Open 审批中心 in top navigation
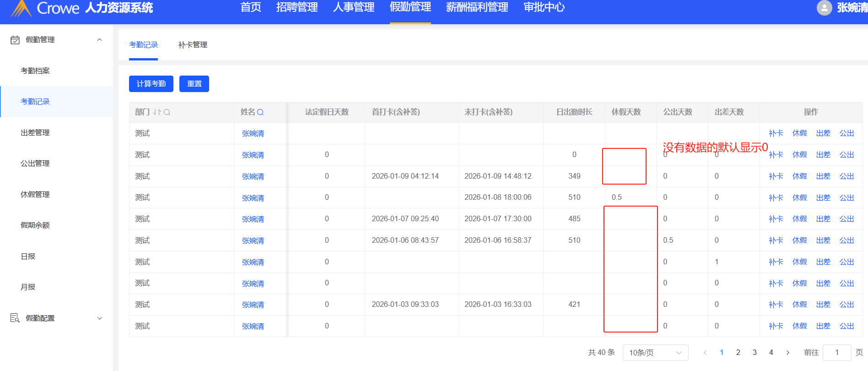Image resolution: width=868 pixels, height=371 pixels. click(544, 7)
